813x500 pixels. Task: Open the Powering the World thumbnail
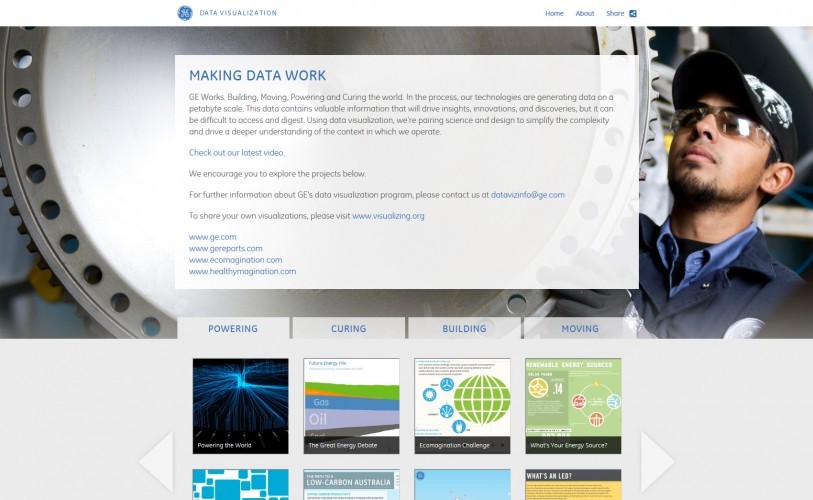pyautogui.click(x=241, y=406)
